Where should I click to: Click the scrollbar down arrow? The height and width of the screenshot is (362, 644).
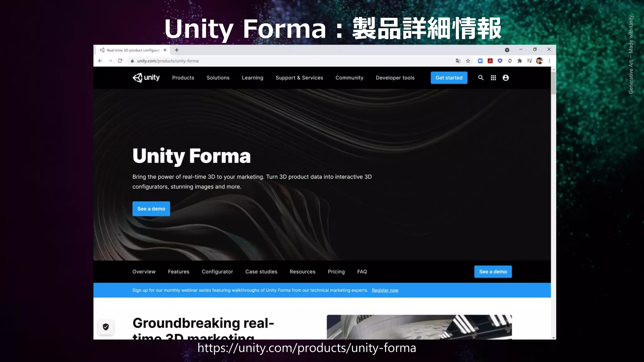553,337
